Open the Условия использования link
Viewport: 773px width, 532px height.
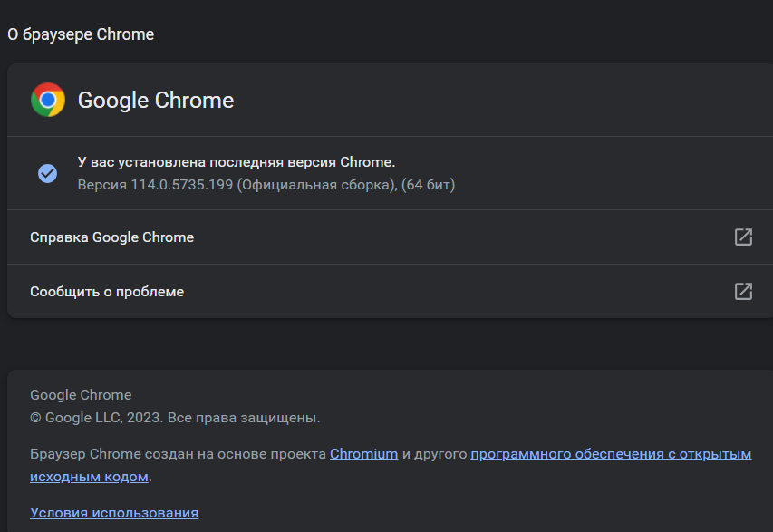(114, 513)
